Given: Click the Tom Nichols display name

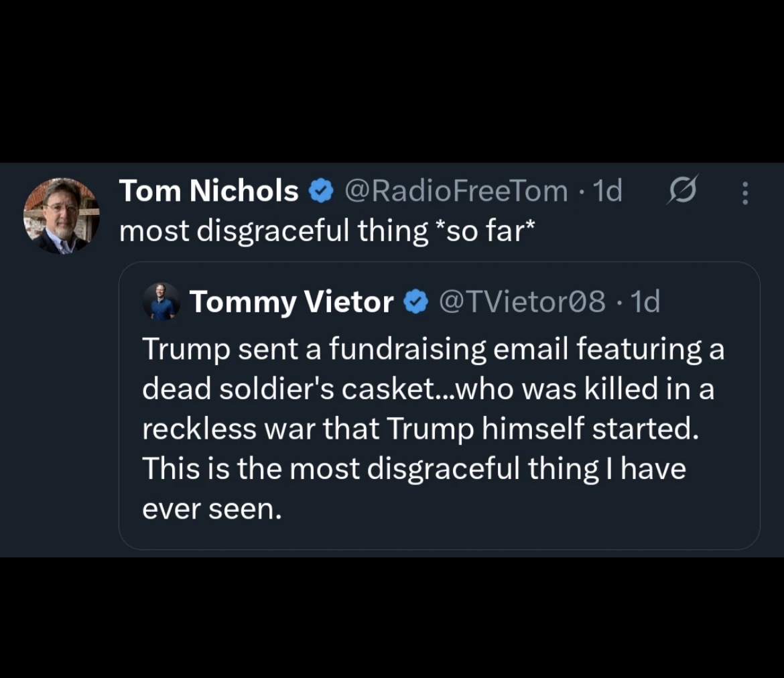Looking at the screenshot, I should click(208, 192).
